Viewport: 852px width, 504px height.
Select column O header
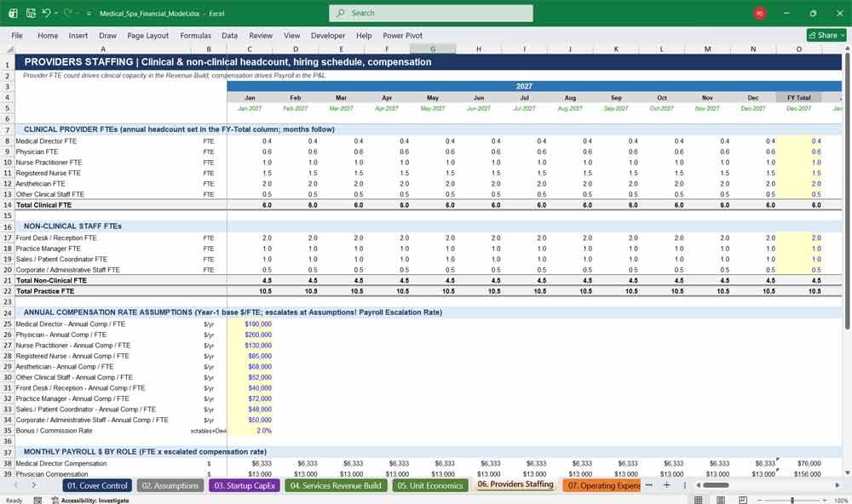click(x=799, y=49)
